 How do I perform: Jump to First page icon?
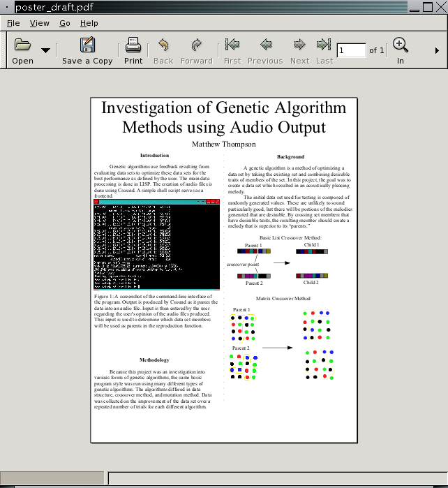point(232,45)
